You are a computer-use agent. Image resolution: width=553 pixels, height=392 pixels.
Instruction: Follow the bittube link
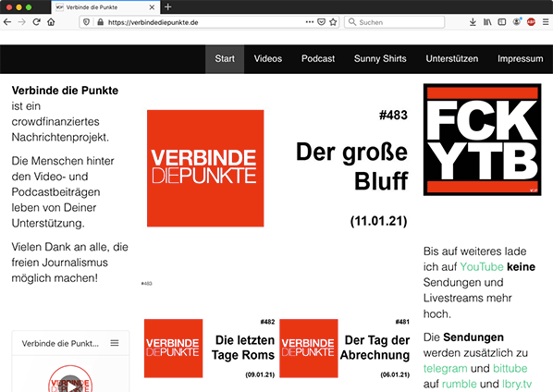510,368
